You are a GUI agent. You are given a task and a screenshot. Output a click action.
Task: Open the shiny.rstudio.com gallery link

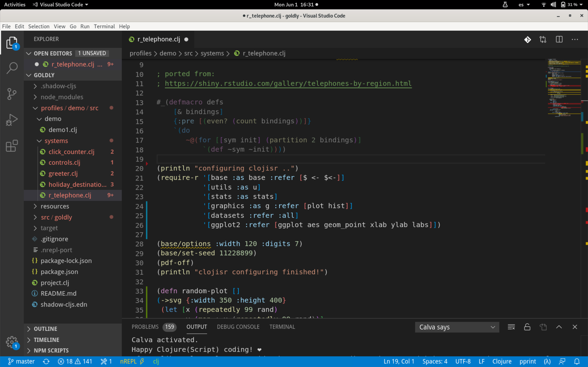[288, 83]
